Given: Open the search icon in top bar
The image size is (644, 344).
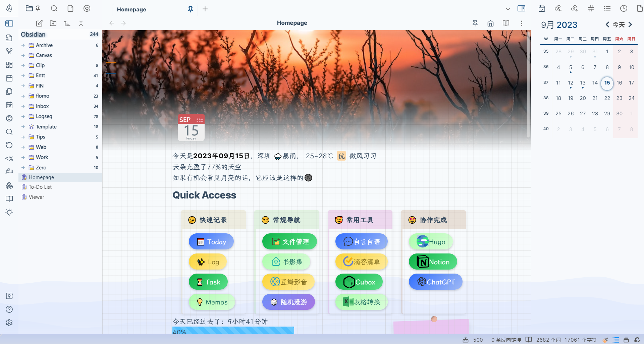Looking at the screenshot, I should click(x=54, y=9).
